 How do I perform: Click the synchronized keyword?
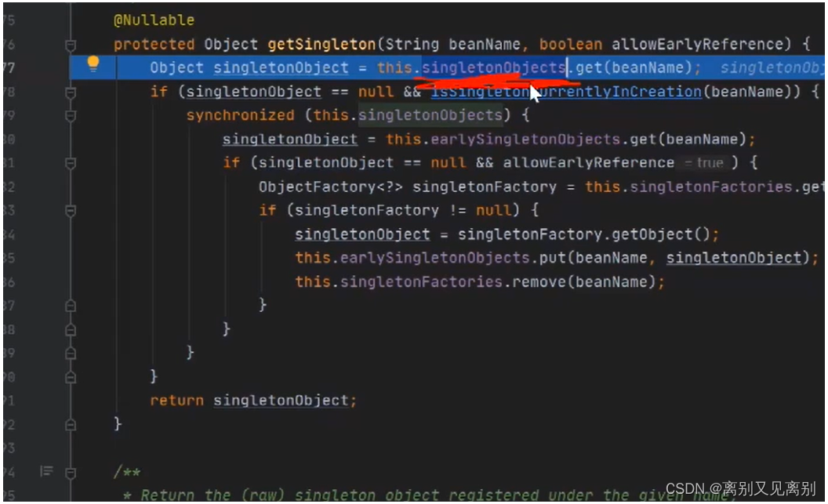pos(240,115)
